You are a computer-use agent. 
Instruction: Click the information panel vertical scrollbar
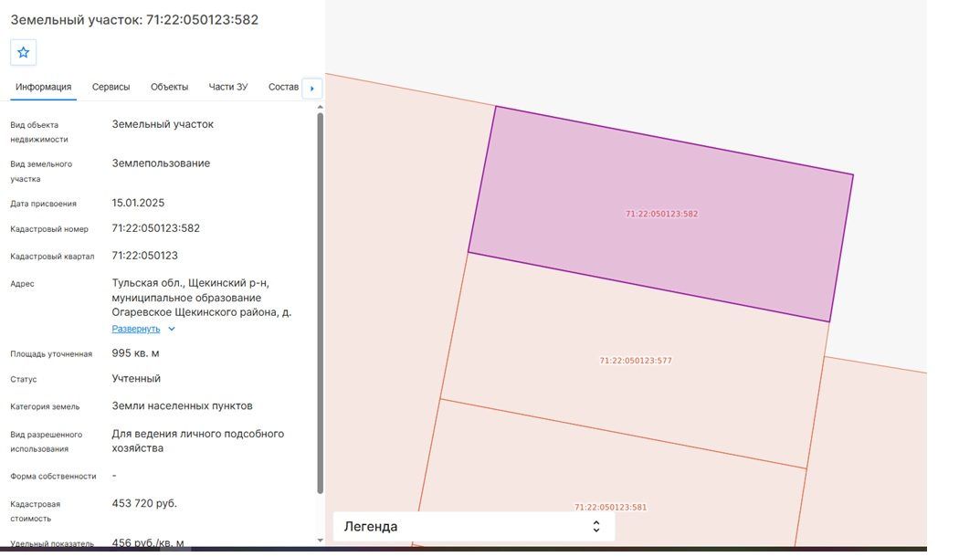(x=320, y=303)
